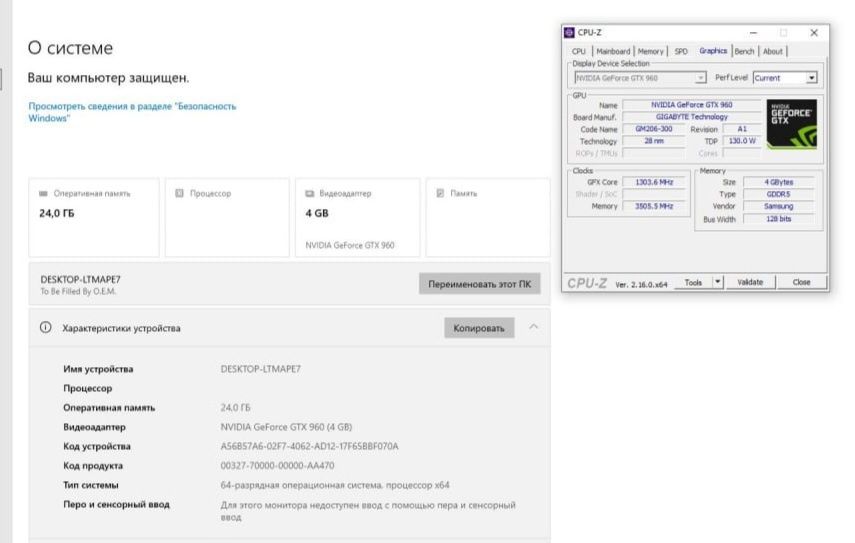Click the storage icon on the Память card
Screen dimensions: 855x543
pos(441,194)
